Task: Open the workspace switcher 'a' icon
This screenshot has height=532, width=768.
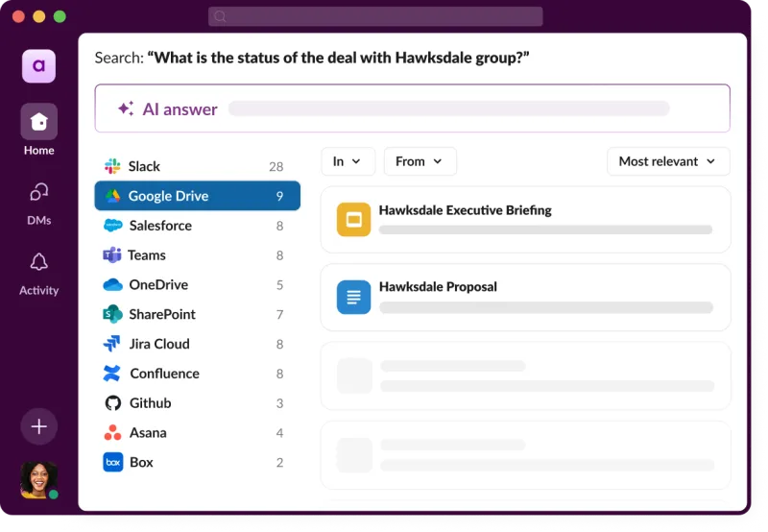Action: point(38,66)
